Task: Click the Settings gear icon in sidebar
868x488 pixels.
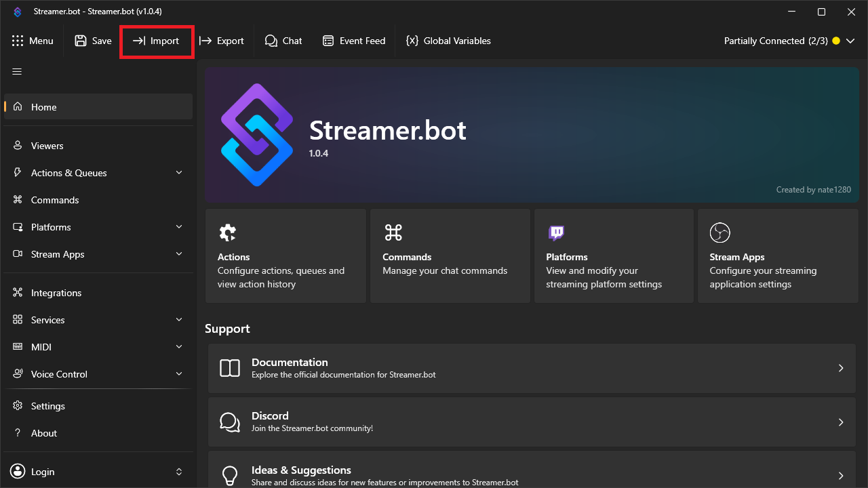Action: pyautogui.click(x=18, y=406)
